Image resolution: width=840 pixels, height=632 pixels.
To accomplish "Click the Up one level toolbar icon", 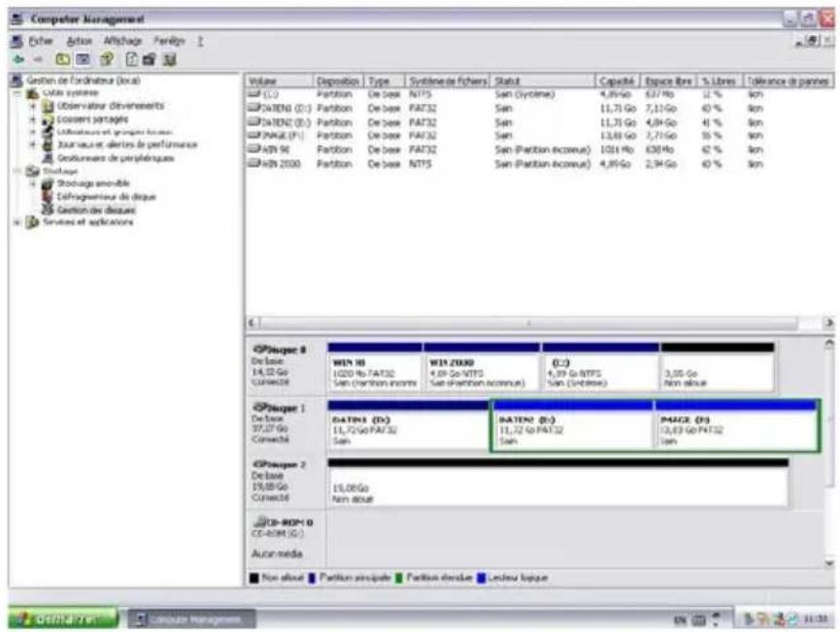I will click(x=63, y=59).
